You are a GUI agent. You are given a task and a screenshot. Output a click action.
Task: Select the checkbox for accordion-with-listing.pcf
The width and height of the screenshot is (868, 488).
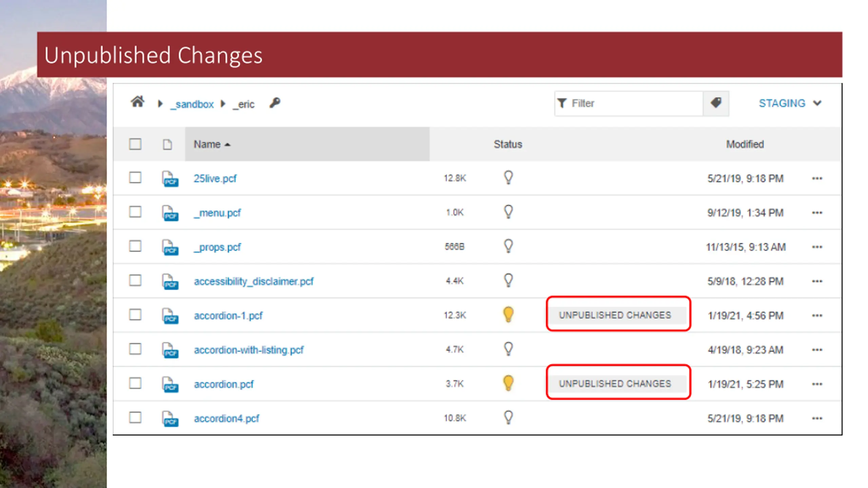[135, 349]
